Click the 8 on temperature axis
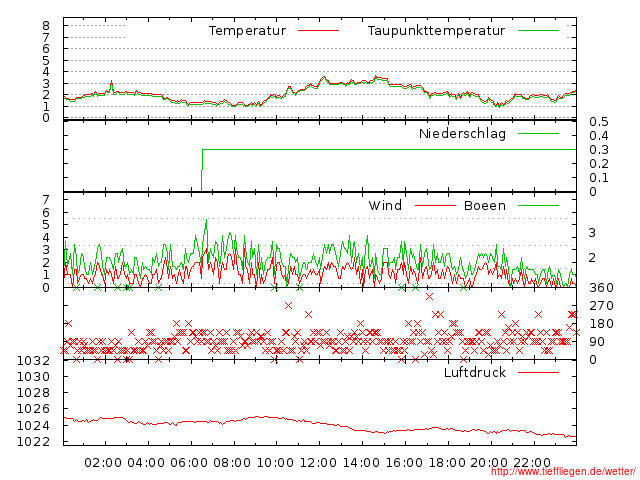 (46, 26)
